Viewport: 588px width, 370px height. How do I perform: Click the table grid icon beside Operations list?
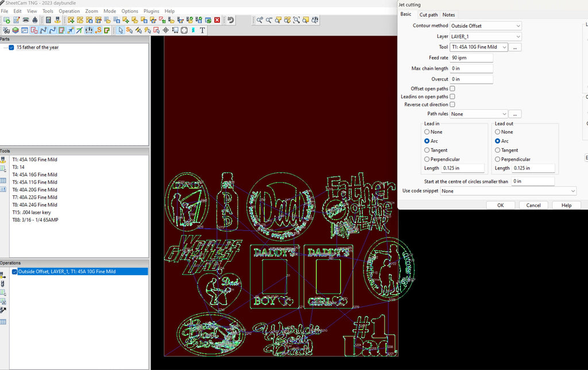3,322
